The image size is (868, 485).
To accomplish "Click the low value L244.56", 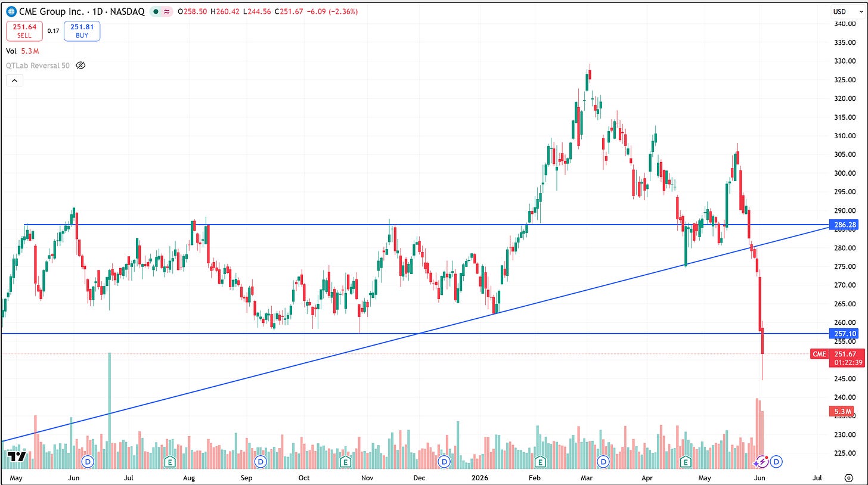I will tap(258, 11).
